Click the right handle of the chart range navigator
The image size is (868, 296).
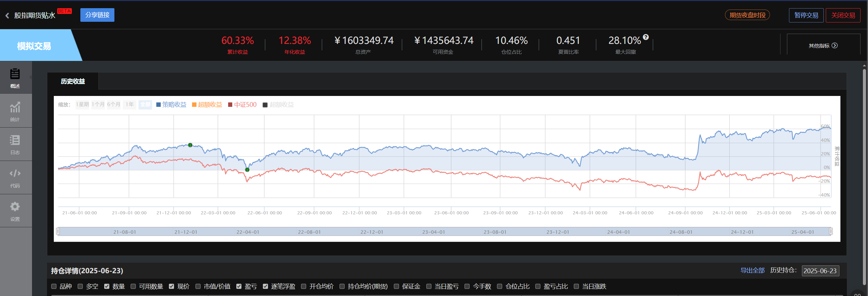[831, 231]
